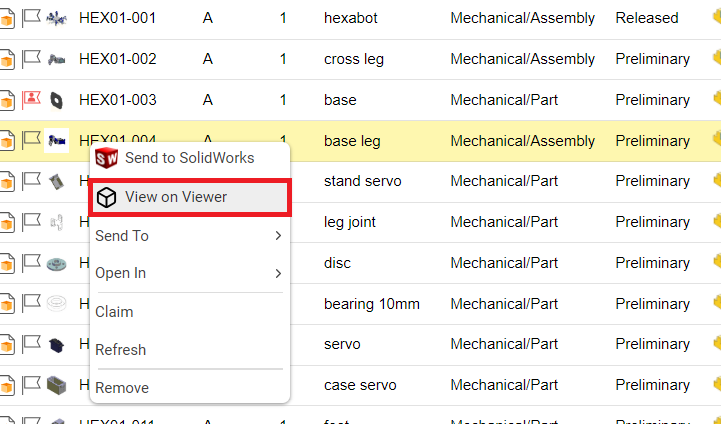Expand the Open In submenu
Screen dimensions: 721x424
[188, 273]
